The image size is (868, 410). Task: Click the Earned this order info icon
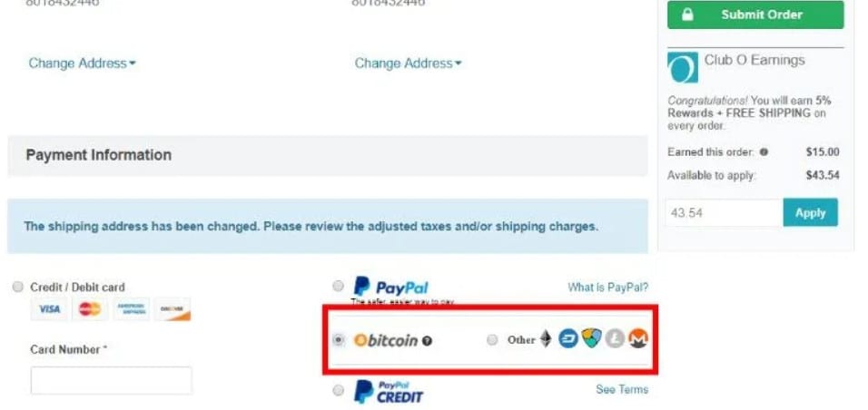764,152
